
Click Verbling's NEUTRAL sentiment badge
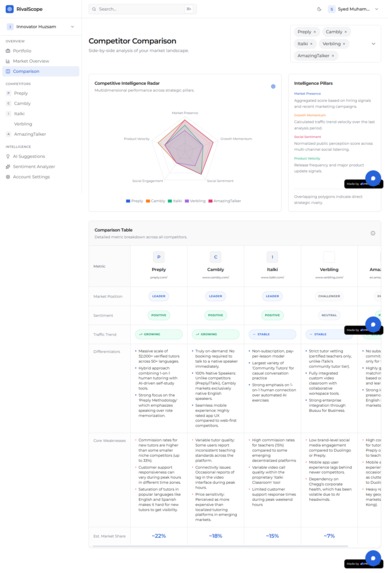pos(329,315)
